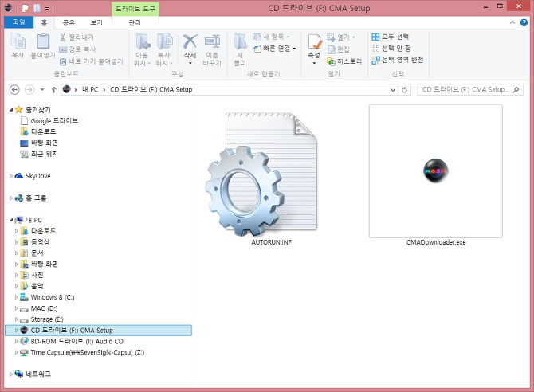The height and width of the screenshot is (392, 534).
Task: Select Google 드라이브 in Favorites
Action: click(x=49, y=121)
